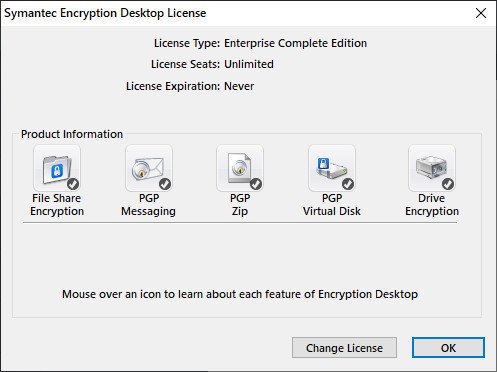
Task: Click the 'License Type:' label
Action: point(187,43)
